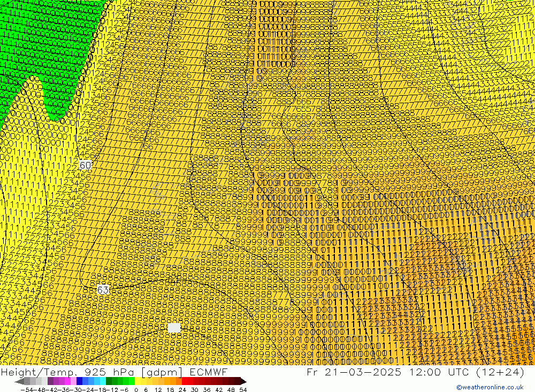Click the 60 contour height label

(x=85, y=165)
